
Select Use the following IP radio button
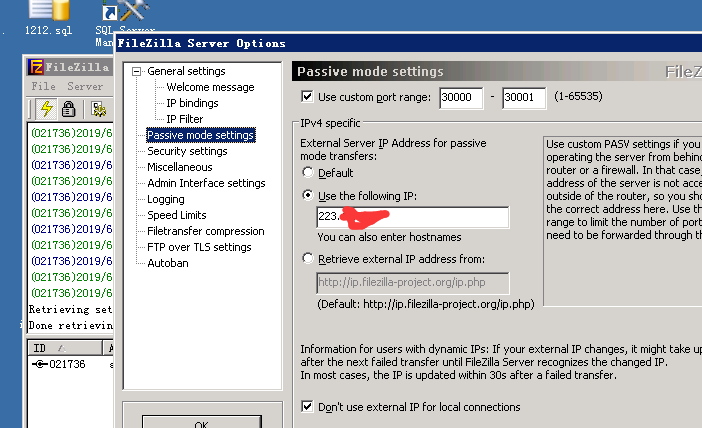308,196
